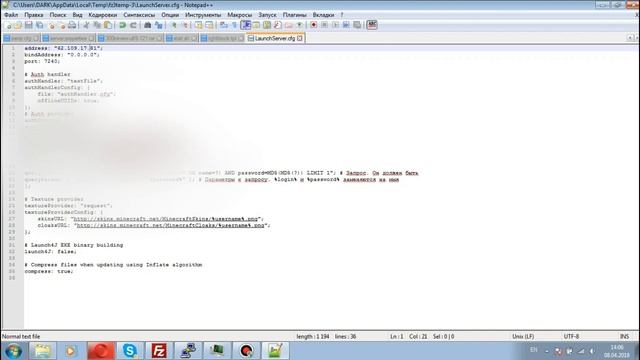Click the New file toolbar icon
This screenshot has height=360, width=640.
[8, 25]
